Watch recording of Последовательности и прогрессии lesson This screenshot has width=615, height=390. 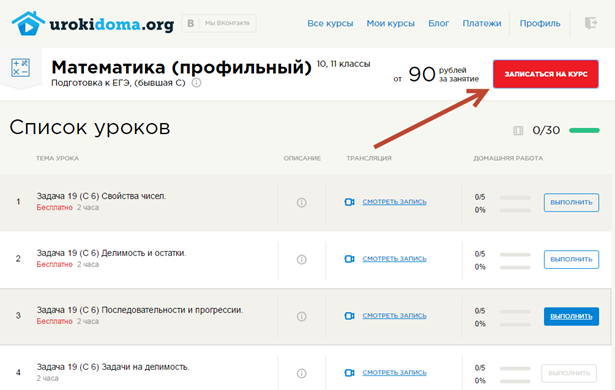point(394,315)
